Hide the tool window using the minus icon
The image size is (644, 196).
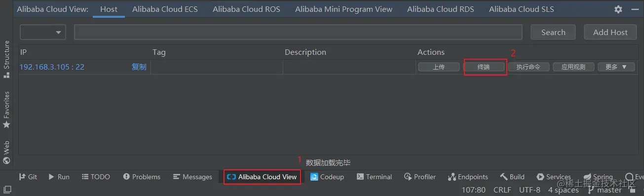coord(634,9)
